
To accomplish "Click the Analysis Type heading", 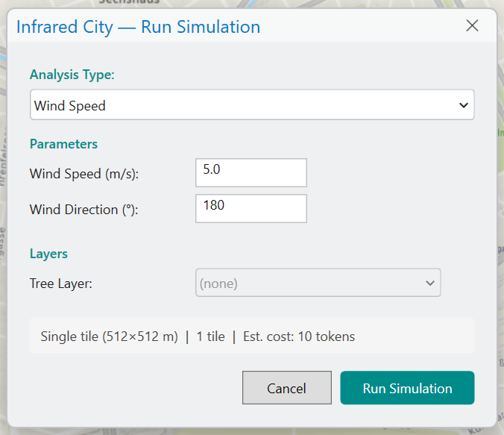I will click(72, 75).
